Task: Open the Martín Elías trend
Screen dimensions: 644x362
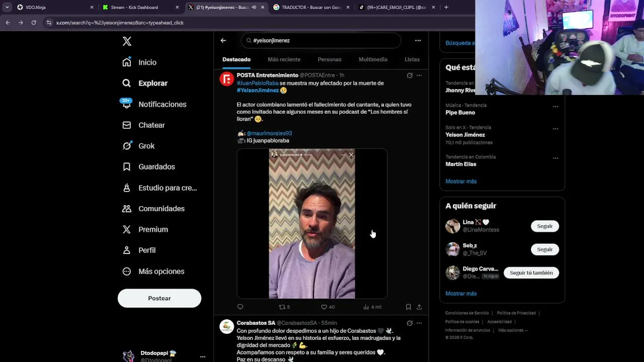Action: (x=461, y=164)
